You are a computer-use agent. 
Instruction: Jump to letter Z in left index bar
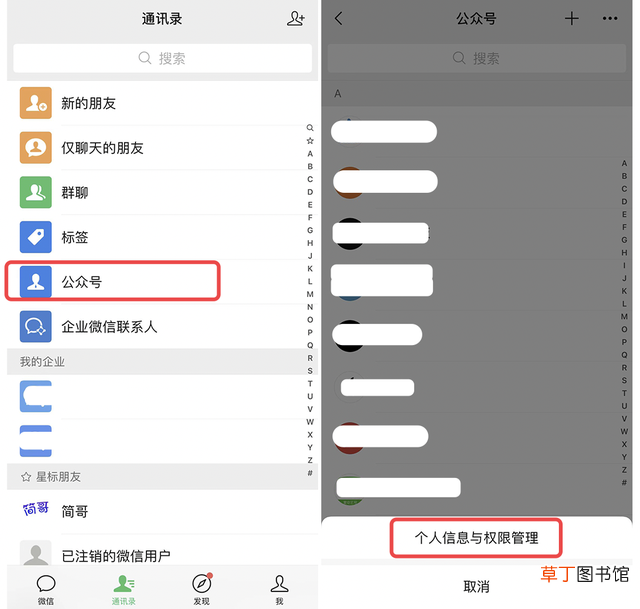(310, 460)
